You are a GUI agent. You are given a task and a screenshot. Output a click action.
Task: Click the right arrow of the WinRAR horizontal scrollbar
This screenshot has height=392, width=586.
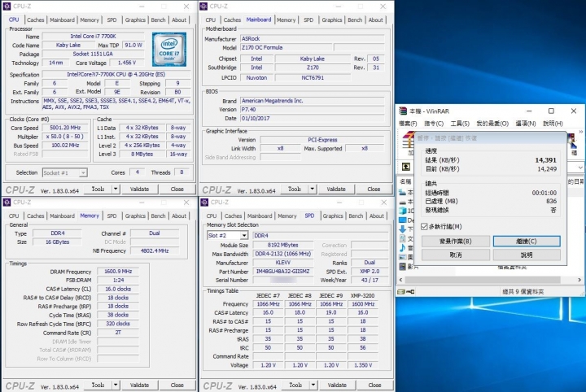pos(579,280)
